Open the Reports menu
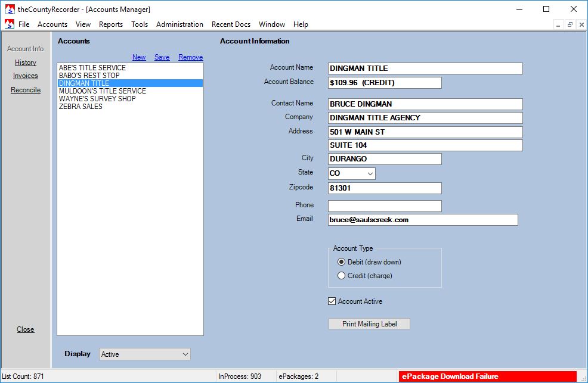This screenshot has height=383, width=588. tap(111, 24)
